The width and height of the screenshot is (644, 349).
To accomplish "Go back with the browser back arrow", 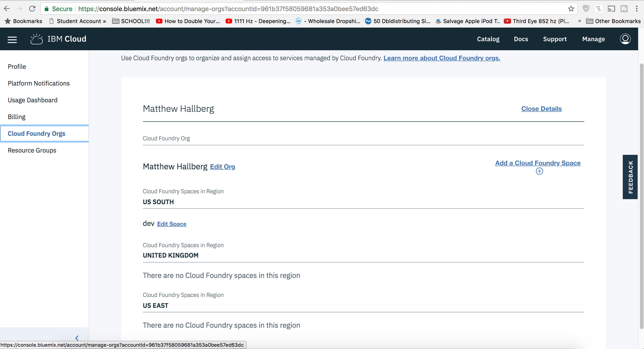I will coord(7,9).
